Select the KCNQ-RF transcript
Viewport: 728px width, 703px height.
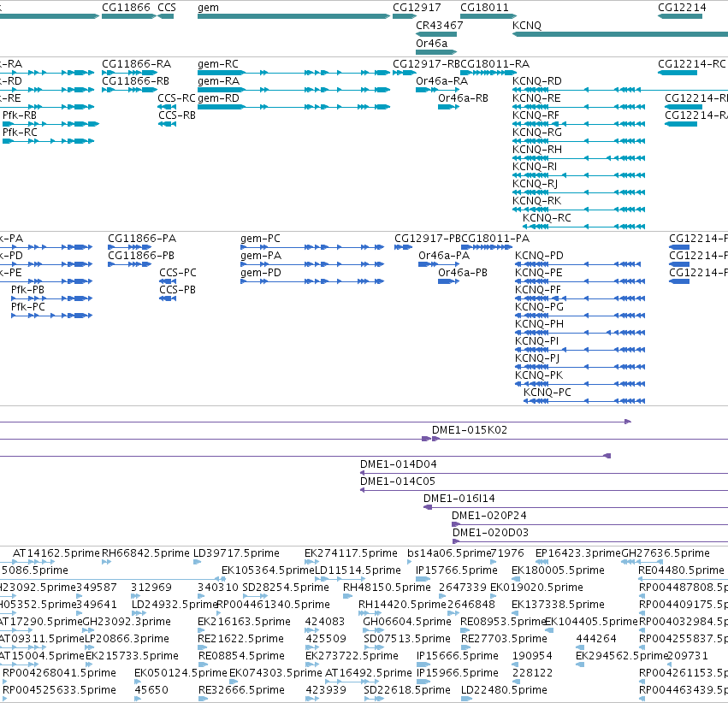[x=578, y=124]
